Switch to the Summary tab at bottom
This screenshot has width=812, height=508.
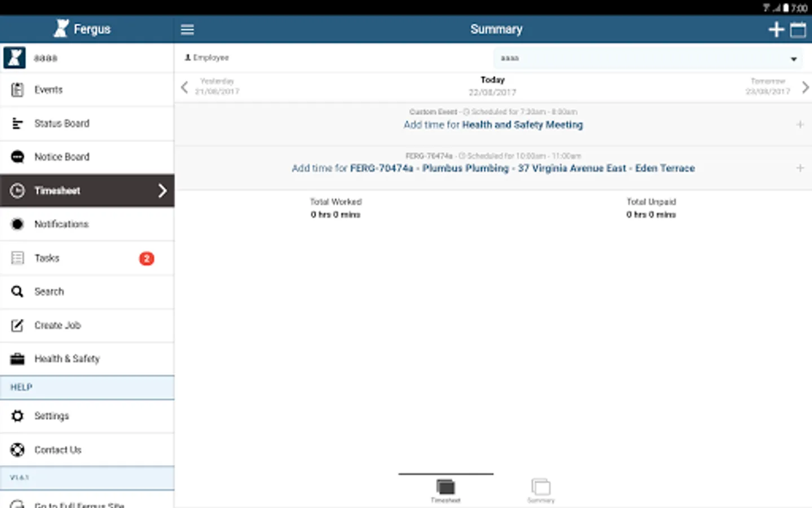click(x=540, y=490)
